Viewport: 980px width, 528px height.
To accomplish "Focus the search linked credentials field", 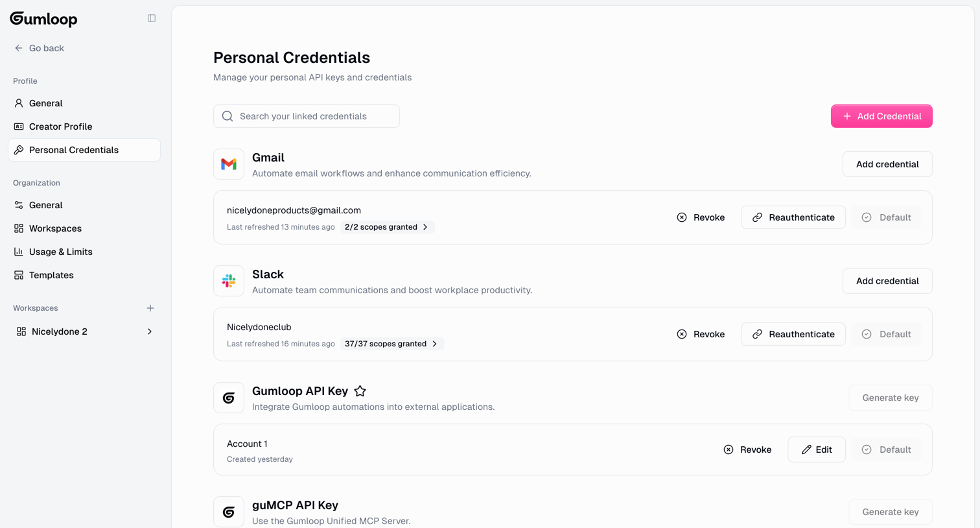I will pyautogui.click(x=307, y=116).
